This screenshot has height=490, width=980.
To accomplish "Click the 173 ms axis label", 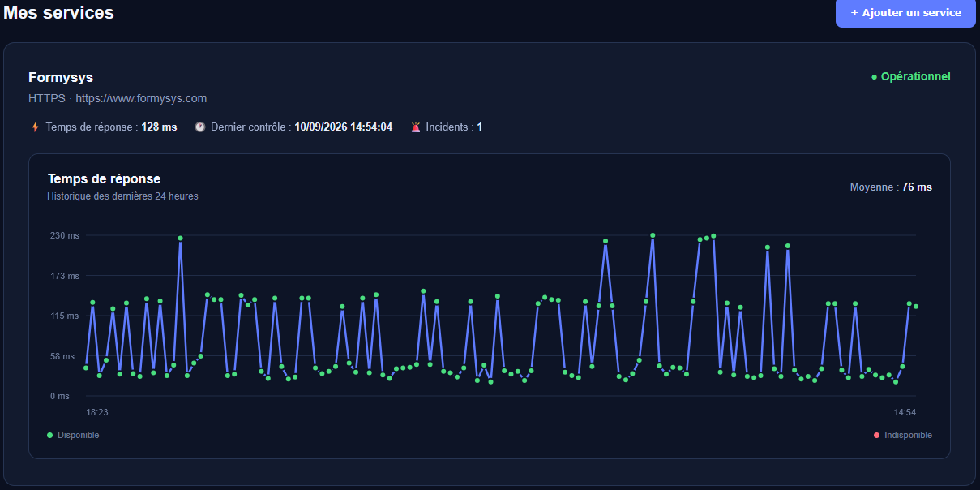I will click(x=66, y=276).
